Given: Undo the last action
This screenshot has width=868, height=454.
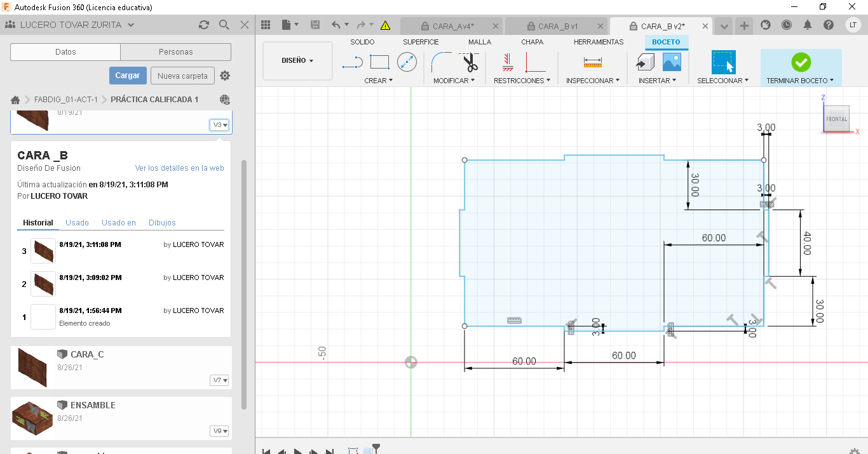Looking at the screenshot, I should click(336, 25).
